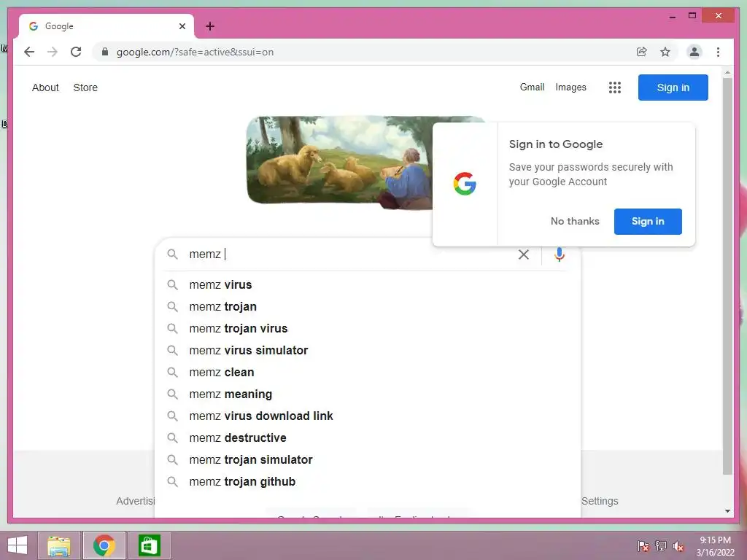Maximize the Chrome window
Viewport: 747px width, 560px height.
pyautogui.click(x=692, y=16)
